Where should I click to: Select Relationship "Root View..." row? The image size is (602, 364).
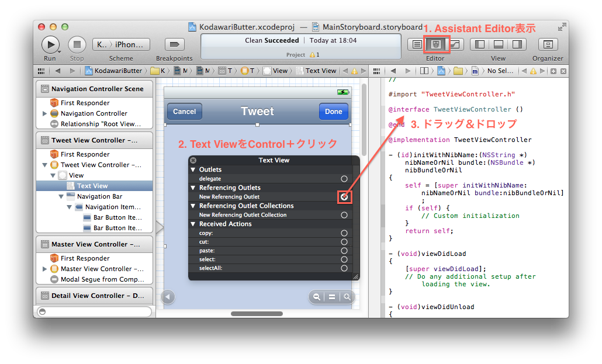click(96, 124)
